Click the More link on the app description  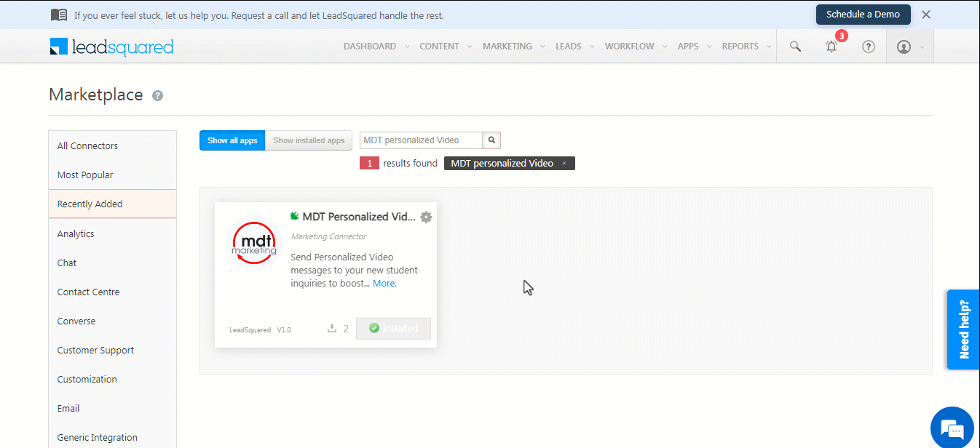(x=384, y=283)
